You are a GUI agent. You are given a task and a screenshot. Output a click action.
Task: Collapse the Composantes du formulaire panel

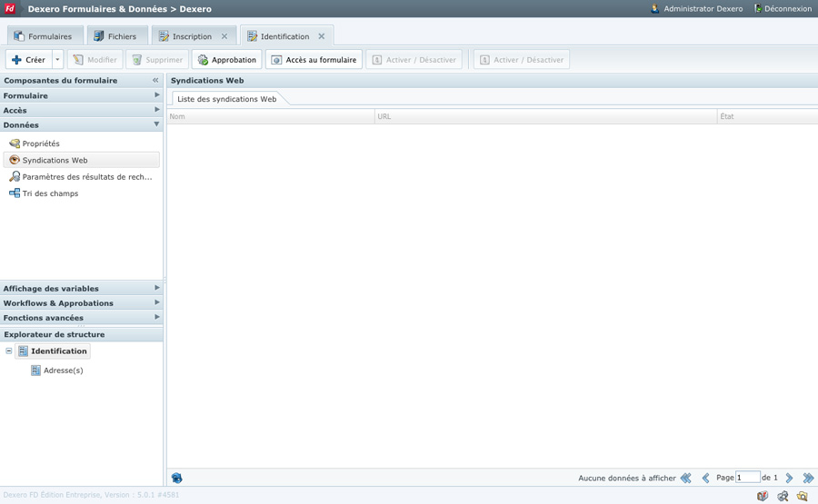coord(155,81)
